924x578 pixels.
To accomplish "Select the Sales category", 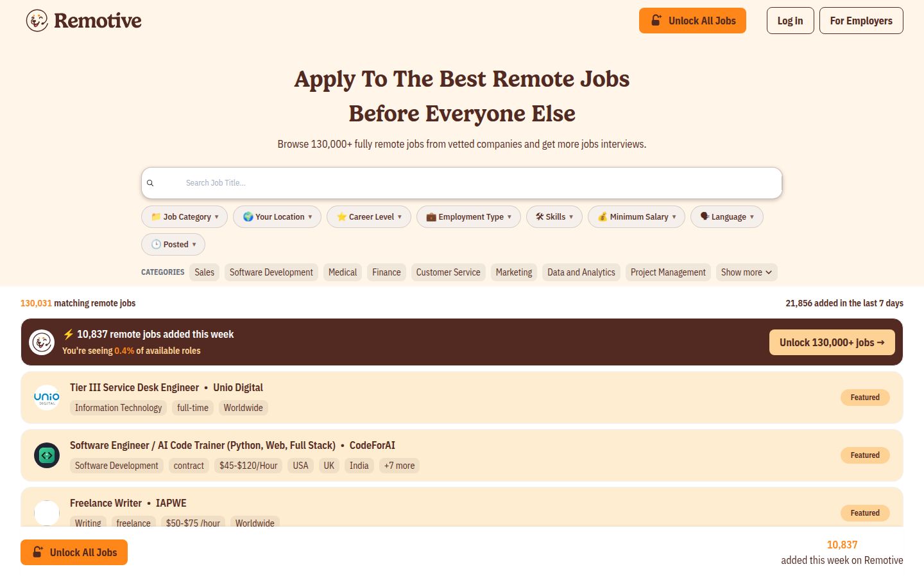I will [x=205, y=272].
